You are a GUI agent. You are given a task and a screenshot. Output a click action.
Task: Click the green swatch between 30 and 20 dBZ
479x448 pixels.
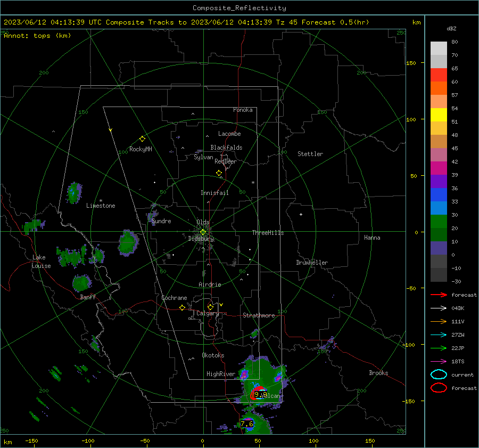click(x=439, y=222)
